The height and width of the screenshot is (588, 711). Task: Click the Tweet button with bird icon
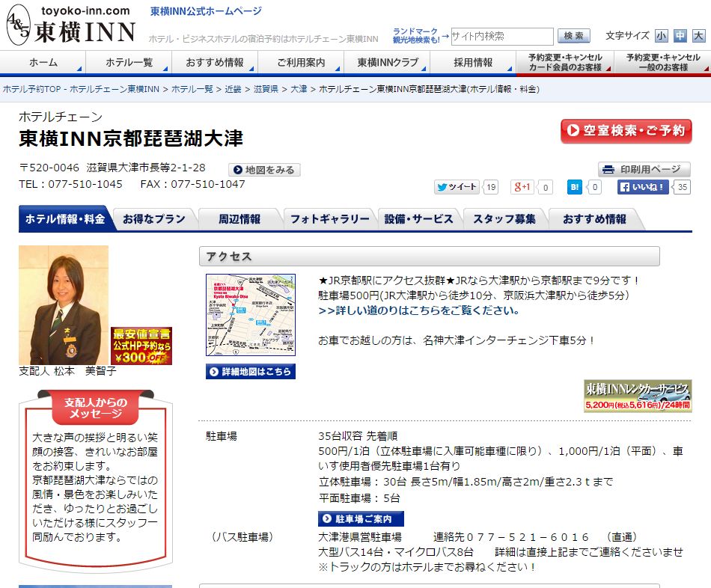(x=457, y=187)
